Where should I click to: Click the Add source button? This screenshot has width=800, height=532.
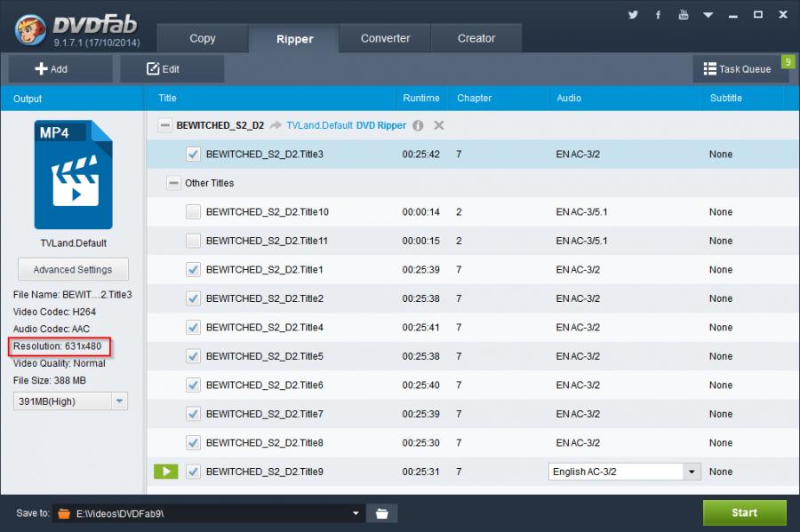click(60, 68)
